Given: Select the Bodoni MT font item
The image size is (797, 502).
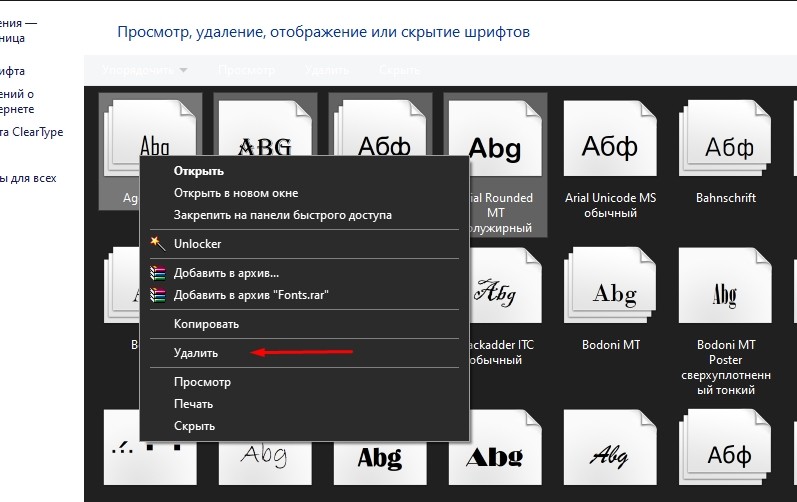Looking at the screenshot, I should coord(610,300).
